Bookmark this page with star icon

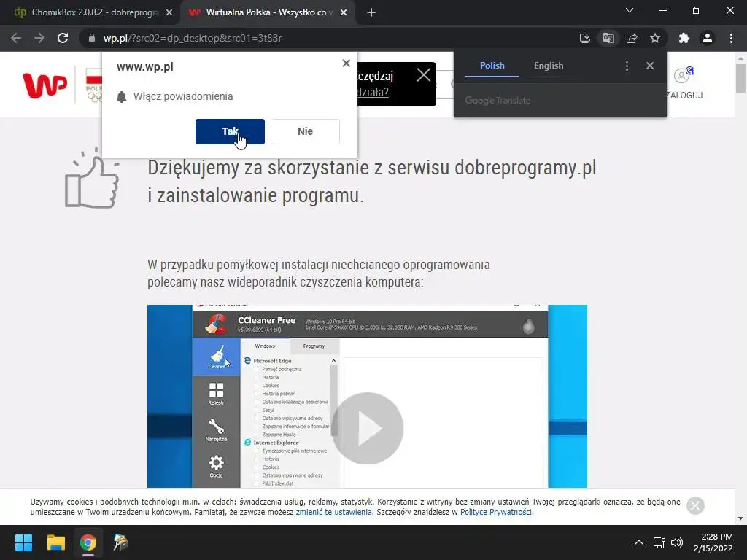pos(655,38)
